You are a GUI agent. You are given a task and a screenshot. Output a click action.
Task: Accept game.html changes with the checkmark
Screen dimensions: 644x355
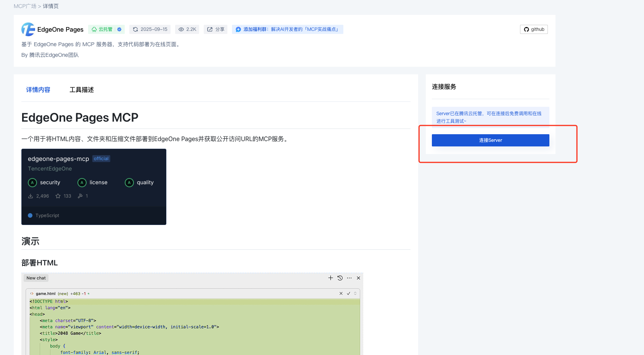click(348, 294)
